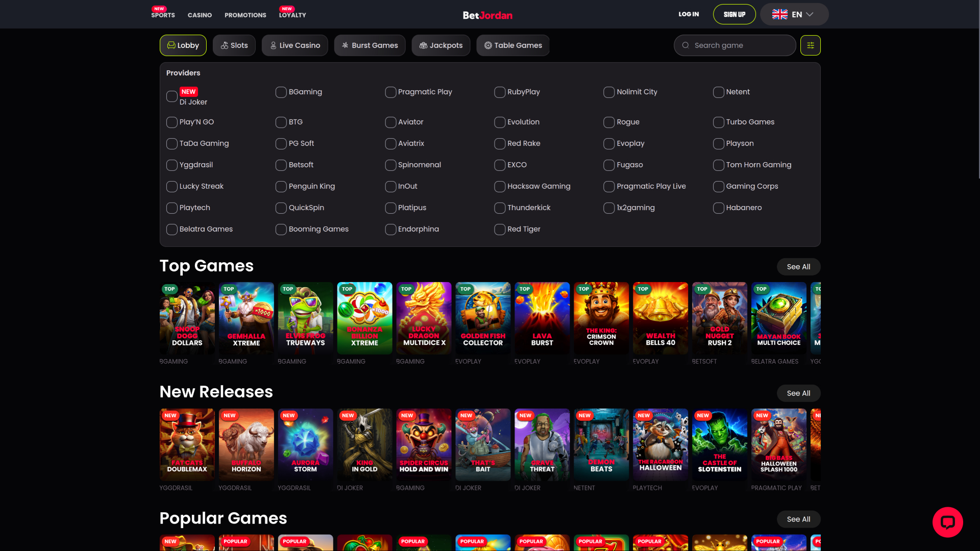This screenshot has width=980, height=551.
Task: Click the UK flag icon
Action: [780, 14]
